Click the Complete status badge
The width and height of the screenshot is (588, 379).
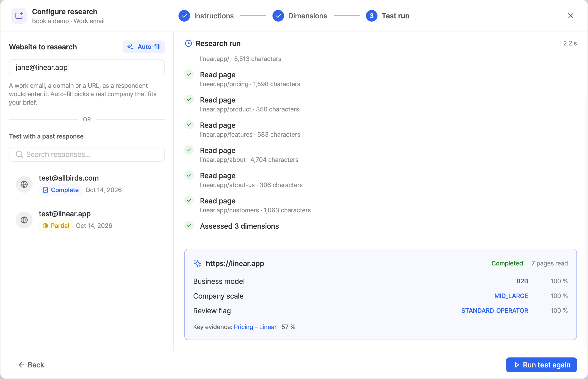(61, 190)
